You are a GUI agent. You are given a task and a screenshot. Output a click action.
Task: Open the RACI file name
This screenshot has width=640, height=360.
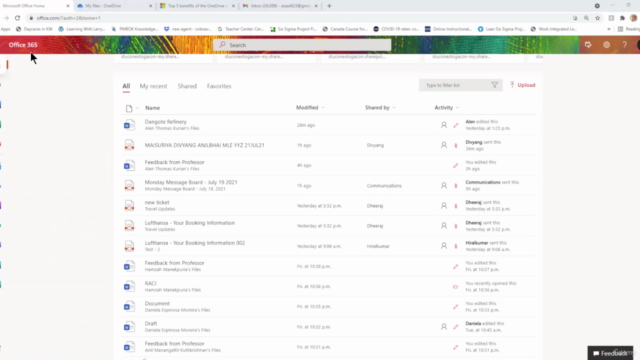pyautogui.click(x=150, y=283)
